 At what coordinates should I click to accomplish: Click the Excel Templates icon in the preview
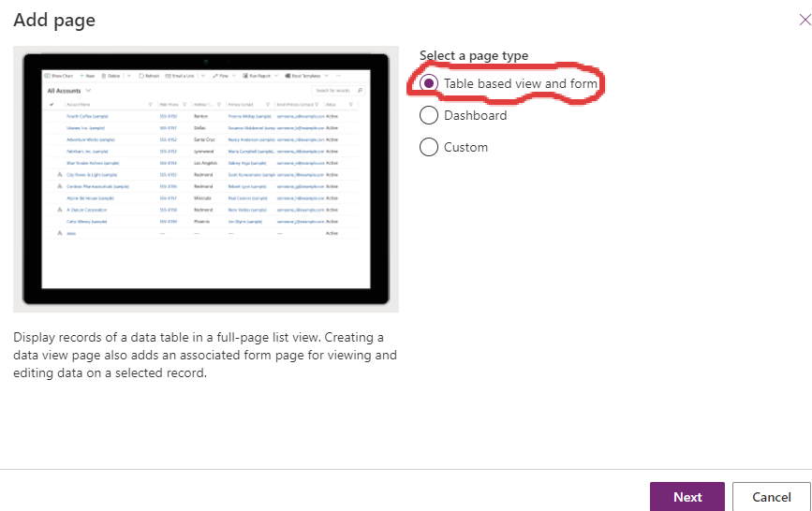(x=286, y=75)
